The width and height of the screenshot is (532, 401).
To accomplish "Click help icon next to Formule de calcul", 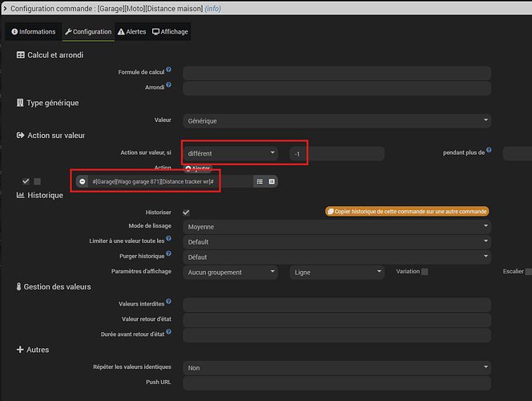I will pyautogui.click(x=169, y=71).
